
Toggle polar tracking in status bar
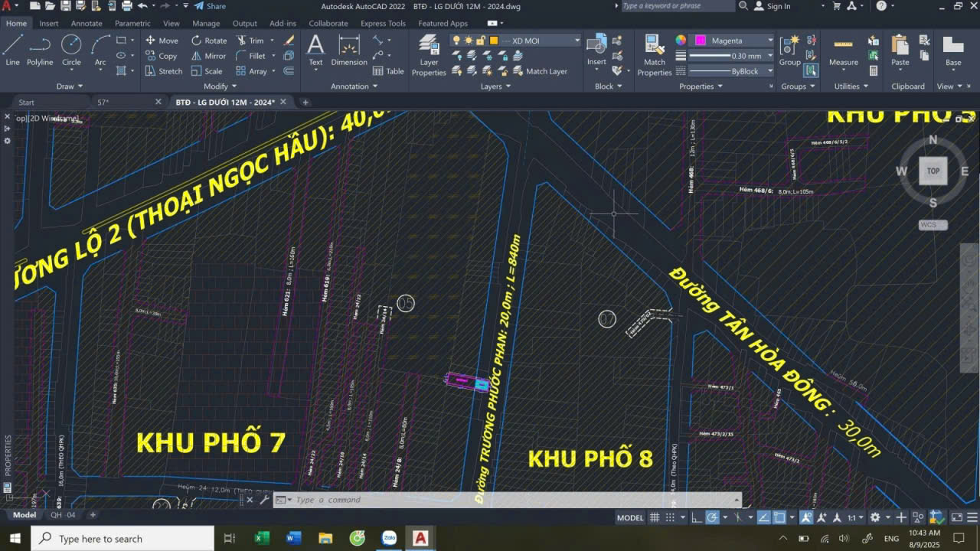(712, 517)
